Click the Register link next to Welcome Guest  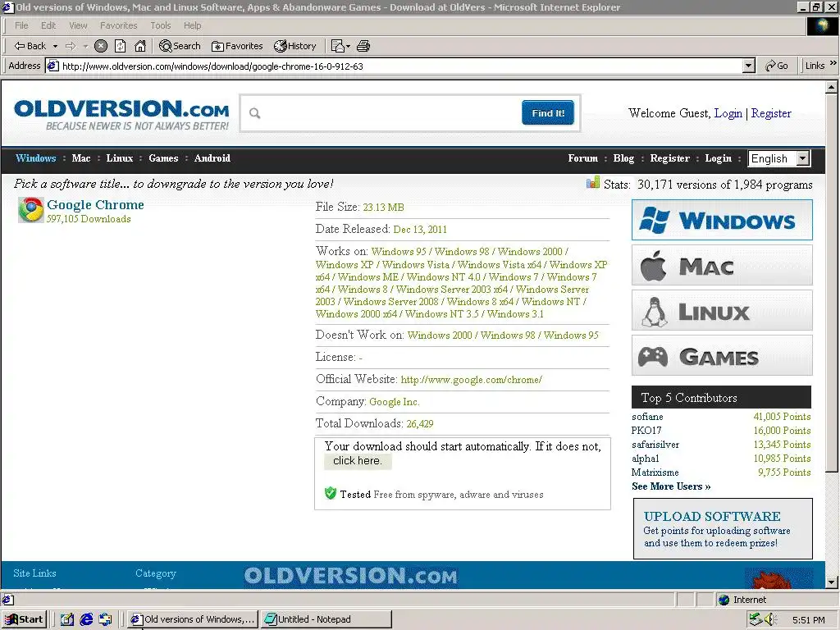(x=771, y=113)
